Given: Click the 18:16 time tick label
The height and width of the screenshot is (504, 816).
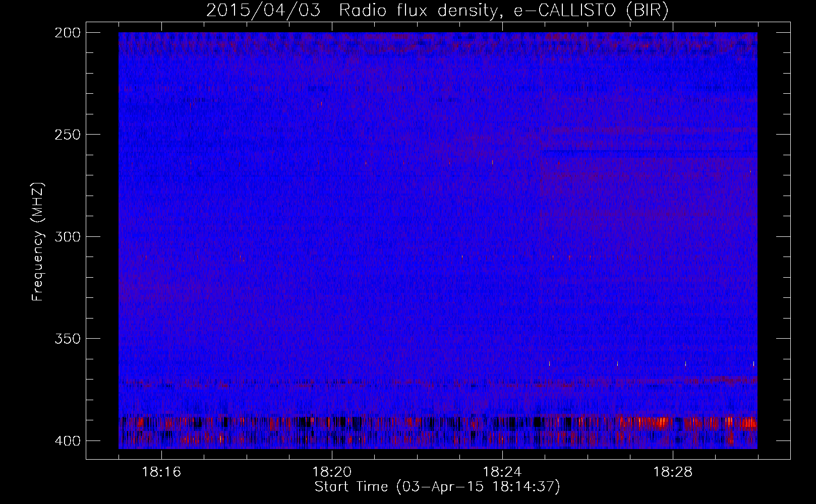Looking at the screenshot, I should 161,472.
